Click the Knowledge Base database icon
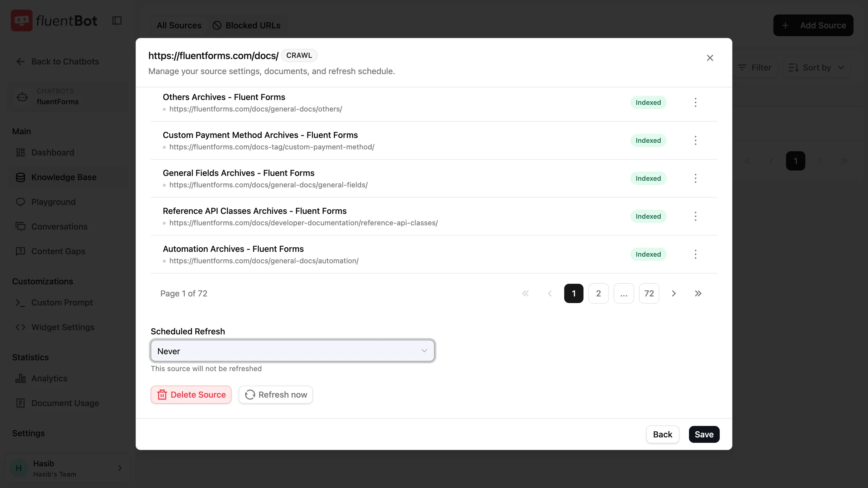The image size is (868, 488). coord(20,177)
